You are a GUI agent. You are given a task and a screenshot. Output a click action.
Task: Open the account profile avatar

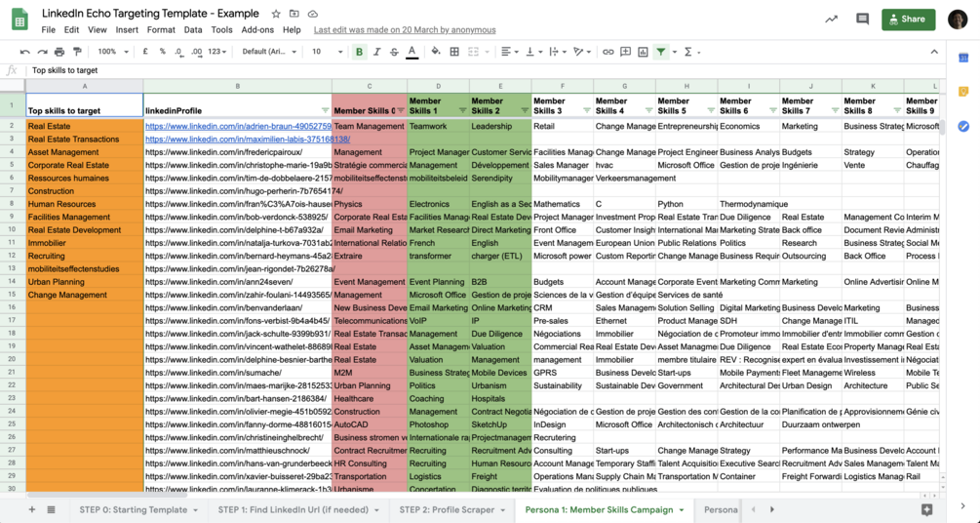click(x=958, y=20)
